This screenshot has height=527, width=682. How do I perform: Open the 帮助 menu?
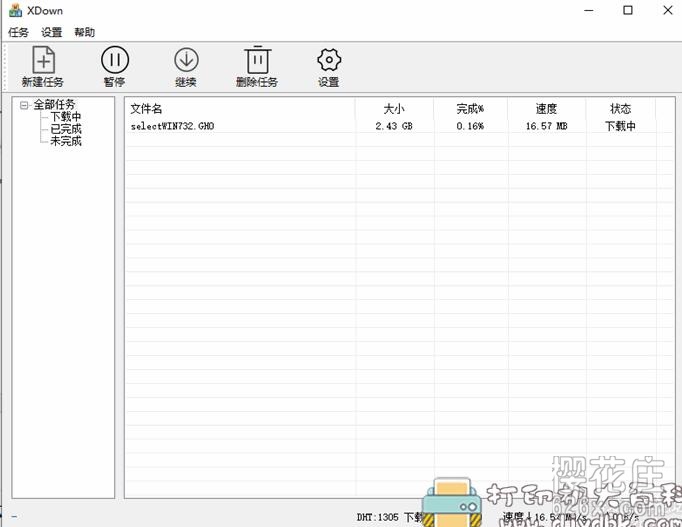coord(84,32)
